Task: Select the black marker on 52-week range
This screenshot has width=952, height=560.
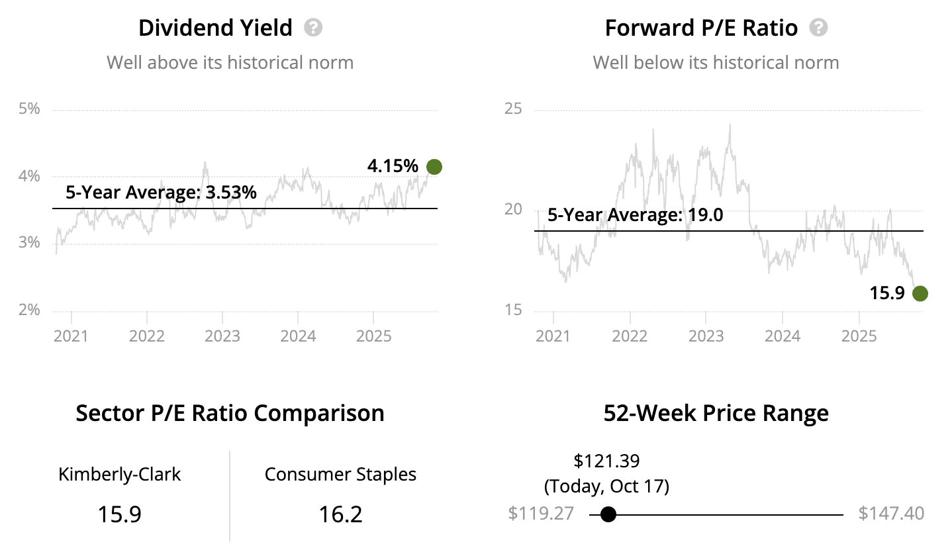Action: 608,514
